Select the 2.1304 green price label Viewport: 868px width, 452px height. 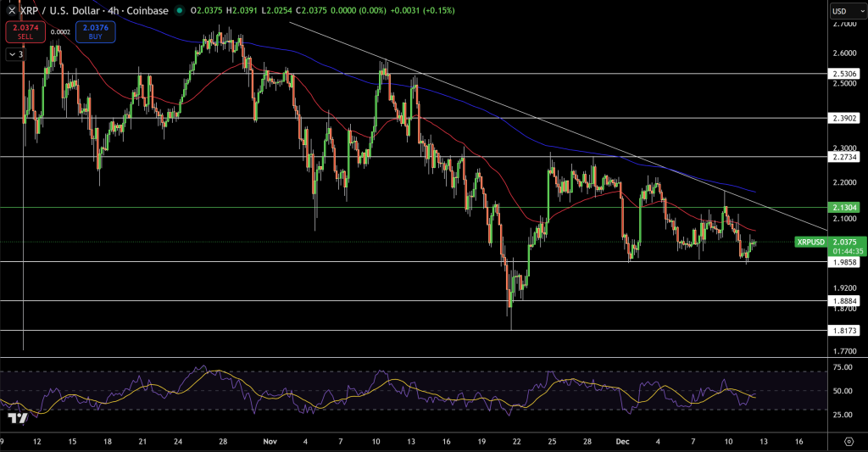click(846, 207)
